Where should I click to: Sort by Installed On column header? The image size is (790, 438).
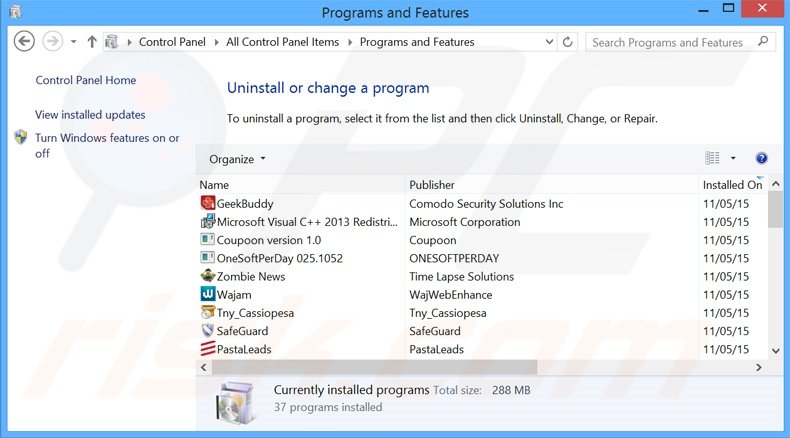733,185
